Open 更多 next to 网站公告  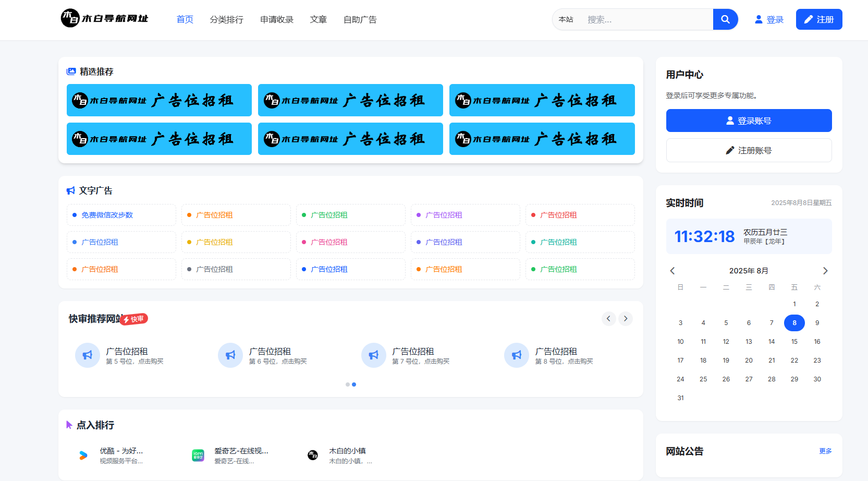[826, 451]
